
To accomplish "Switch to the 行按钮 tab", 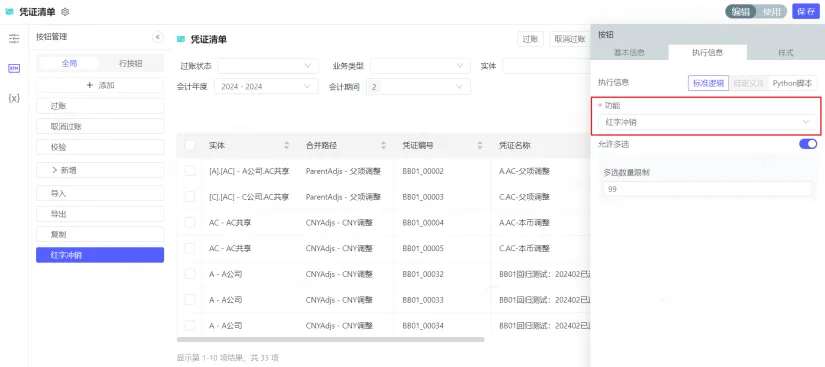I will [x=130, y=63].
